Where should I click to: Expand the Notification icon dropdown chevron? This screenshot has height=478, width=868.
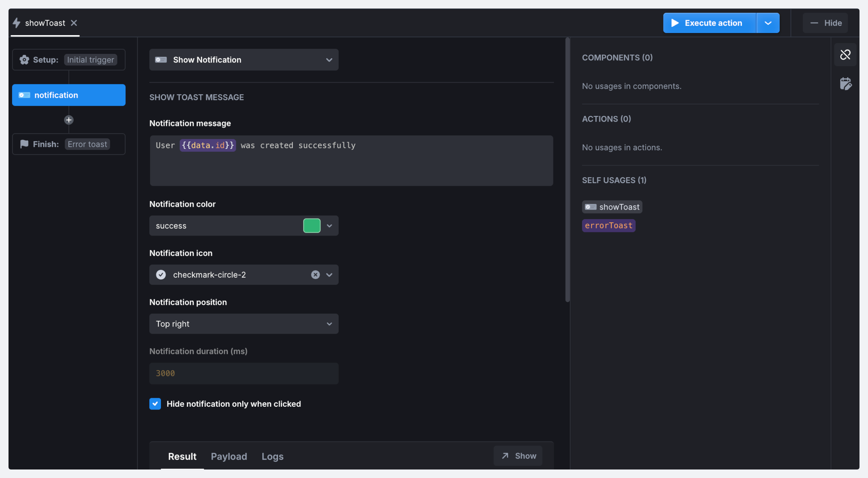pos(329,274)
